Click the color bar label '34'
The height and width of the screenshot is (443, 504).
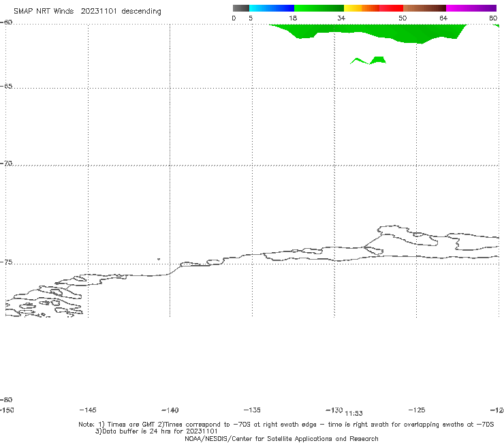[341, 18]
